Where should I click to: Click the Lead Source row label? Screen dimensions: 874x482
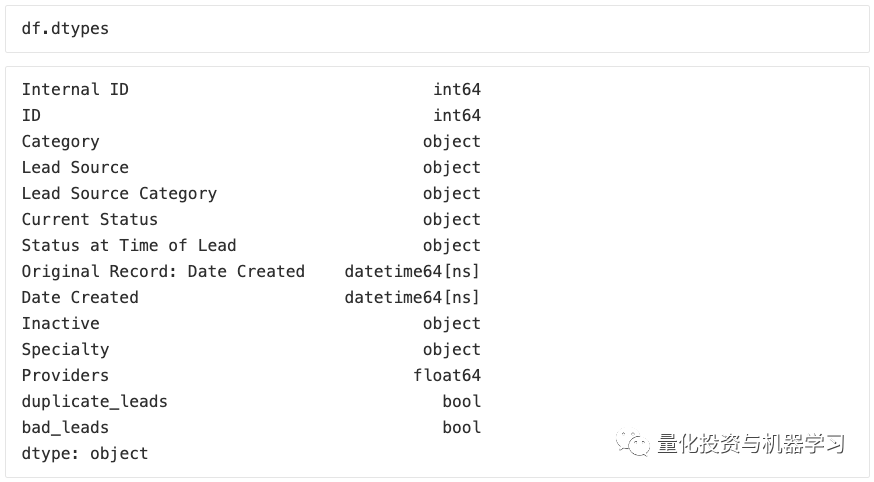click(x=75, y=168)
